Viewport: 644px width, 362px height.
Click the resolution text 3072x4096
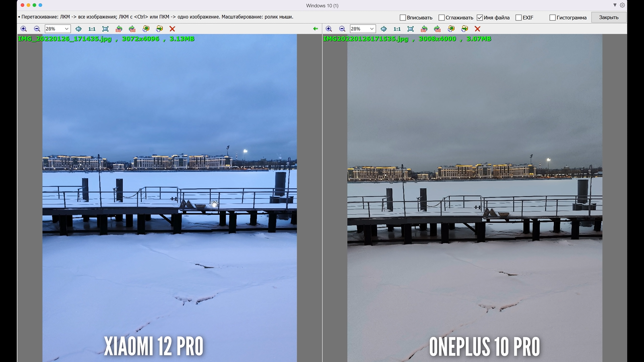pos(141,39)
